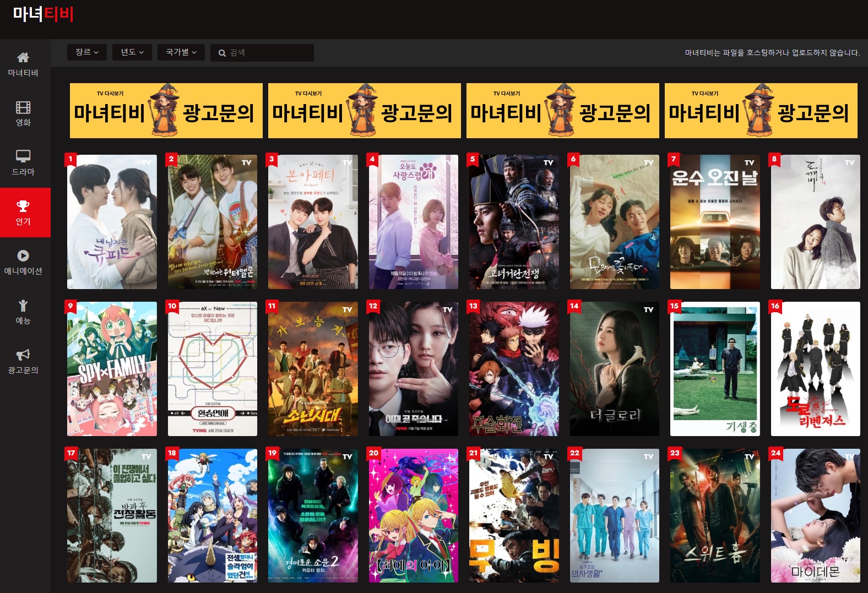Click the magnifier search icon

click(222, 53)
